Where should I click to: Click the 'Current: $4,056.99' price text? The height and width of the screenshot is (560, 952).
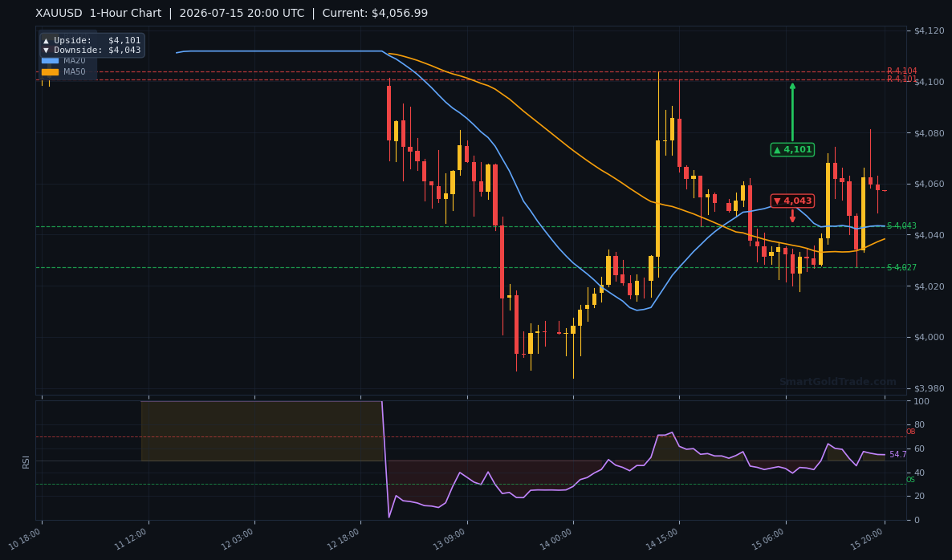[x=375, y=14]
